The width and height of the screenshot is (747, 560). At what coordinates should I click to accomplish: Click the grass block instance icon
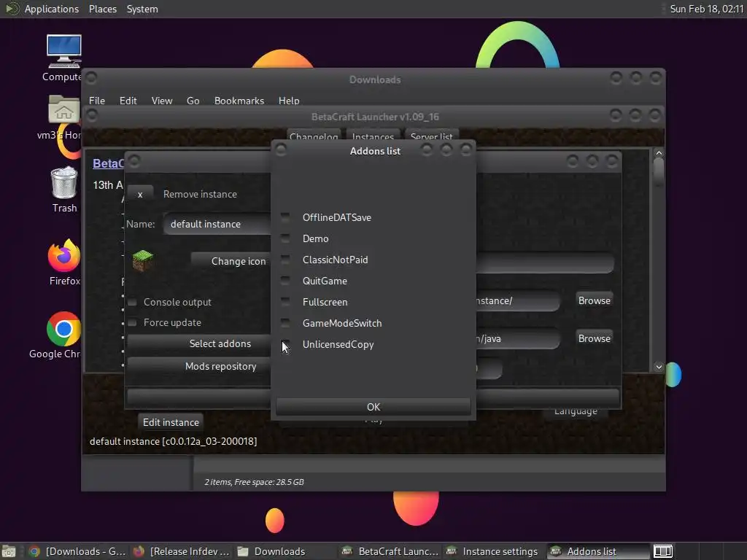(142, 261)
